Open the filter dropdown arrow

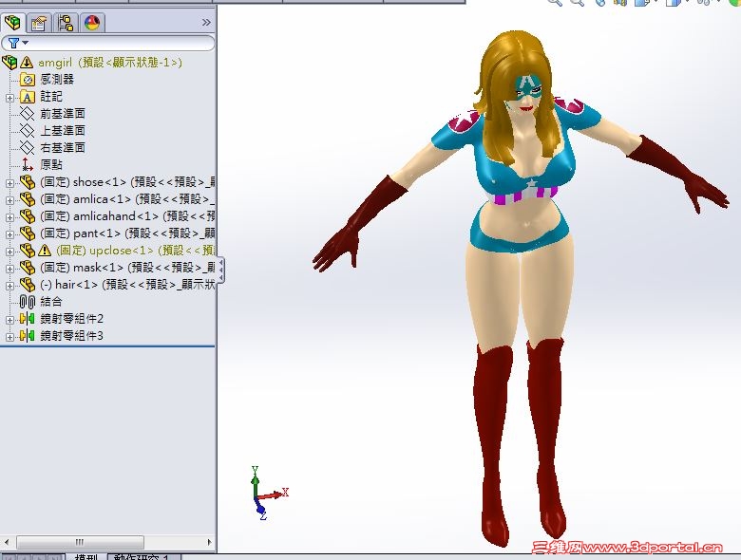click(26, 43)
